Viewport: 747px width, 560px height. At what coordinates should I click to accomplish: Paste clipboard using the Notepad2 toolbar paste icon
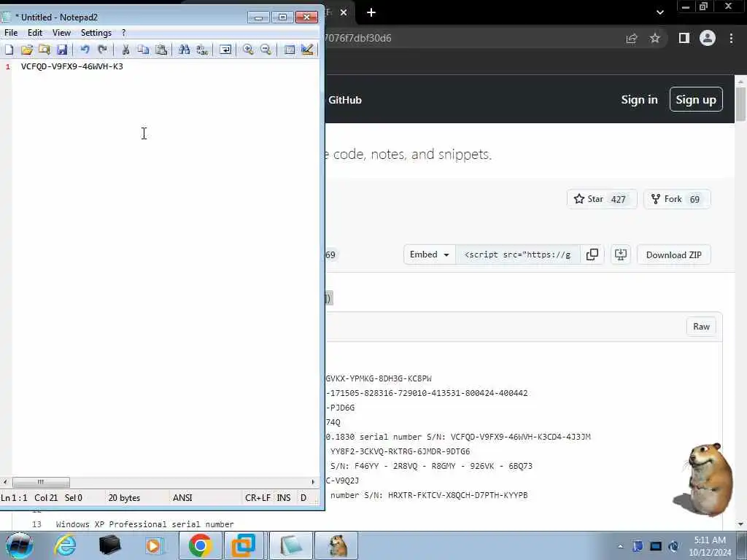[161, 50]
